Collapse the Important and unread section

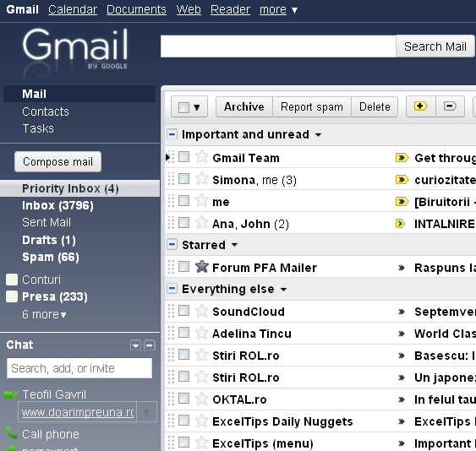click(x=172, y=133)
